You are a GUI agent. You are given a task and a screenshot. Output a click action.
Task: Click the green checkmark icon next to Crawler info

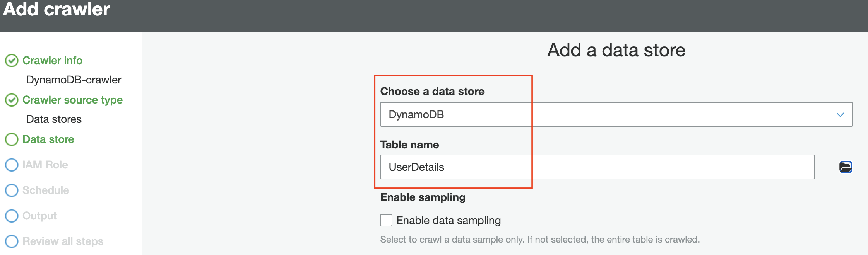[x=12, y=61]
